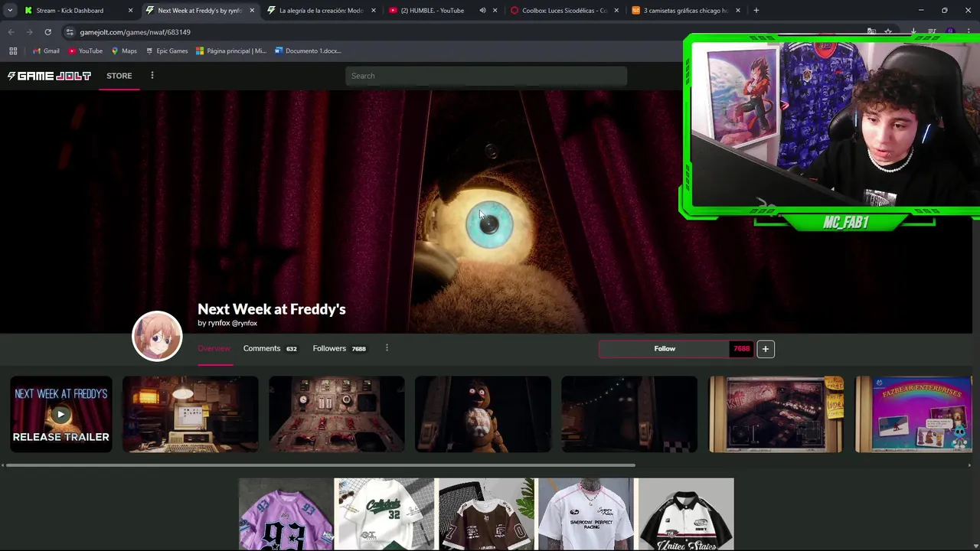Open the United States polo shirt ad
980x551 pixels.
pos(685,514)
